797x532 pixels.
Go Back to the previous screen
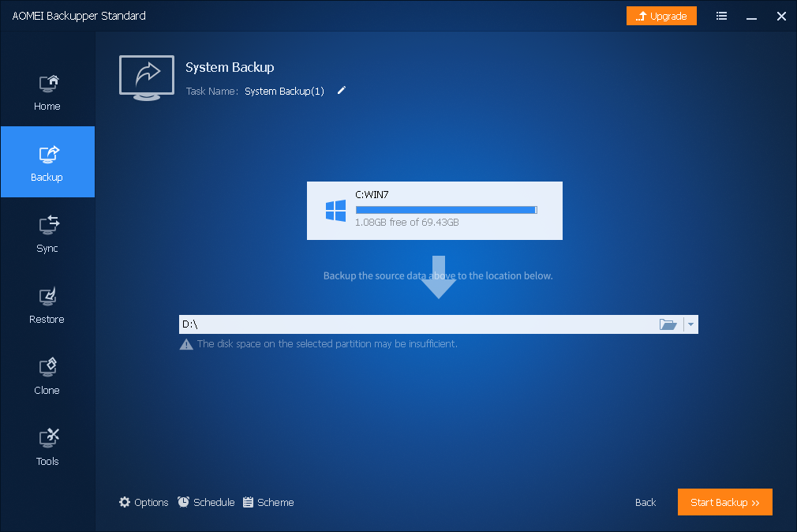645,503
